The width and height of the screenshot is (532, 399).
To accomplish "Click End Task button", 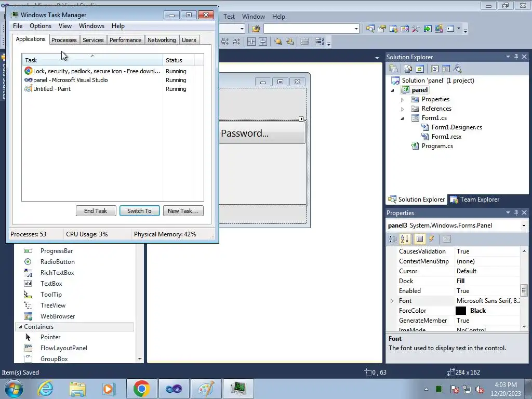I will tap(96, 211).
